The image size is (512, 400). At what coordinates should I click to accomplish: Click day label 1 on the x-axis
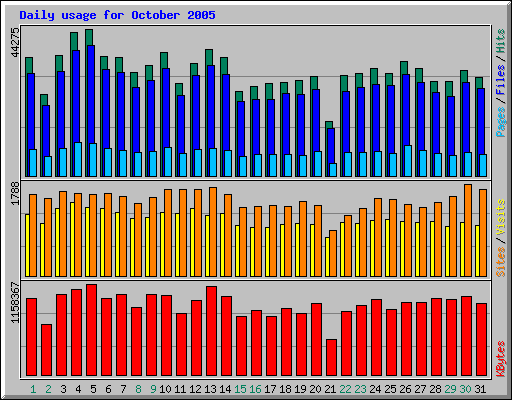[x=33, y=389]
